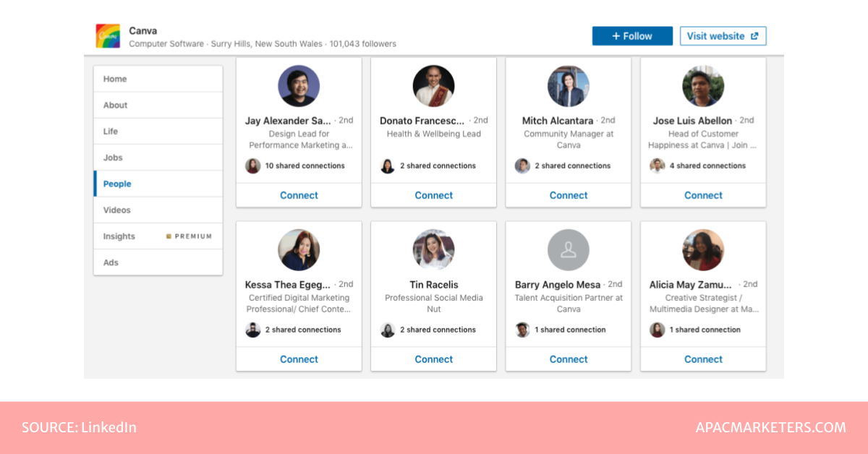Connect with Jose Luis Abellon
868x454 pixels.
(703, 195)
